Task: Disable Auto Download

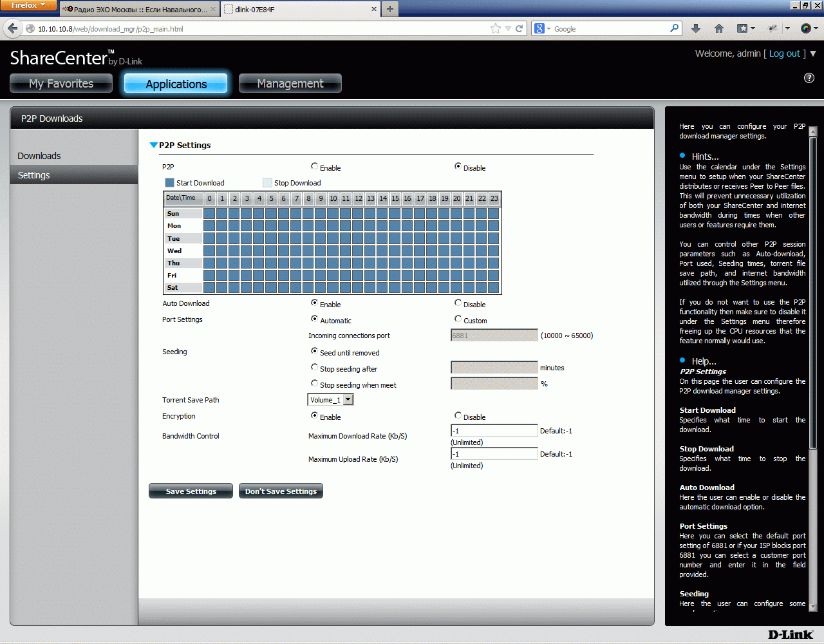Action: tap(458, 303)
